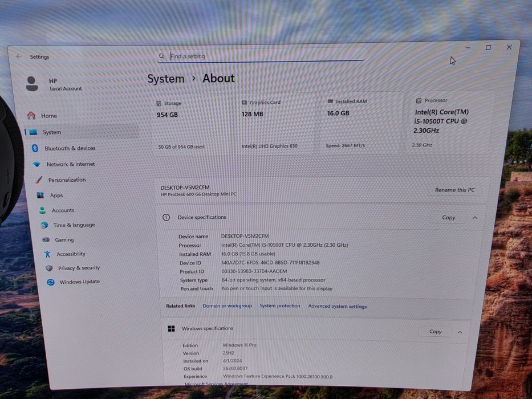This screenshot has width=532, height=399.
Task: Click the Network wifi icon
Action: point(36,164)
